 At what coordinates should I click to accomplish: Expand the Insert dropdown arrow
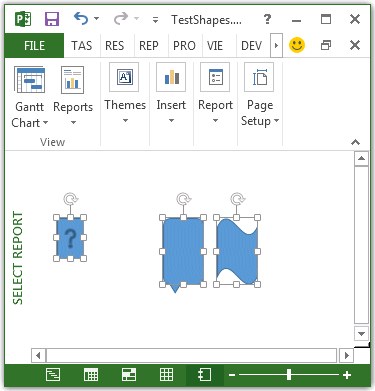tap(171, 120)
